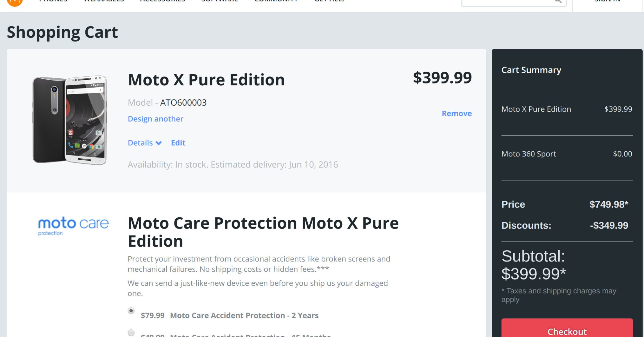
Task: Focus the header search input field
Action: [506, 2]
